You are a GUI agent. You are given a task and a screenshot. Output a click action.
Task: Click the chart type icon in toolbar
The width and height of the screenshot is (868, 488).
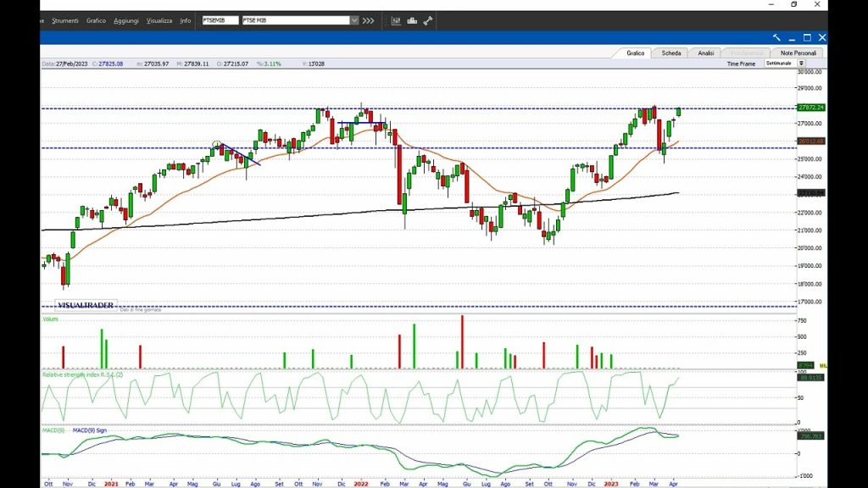pos(396,20)
